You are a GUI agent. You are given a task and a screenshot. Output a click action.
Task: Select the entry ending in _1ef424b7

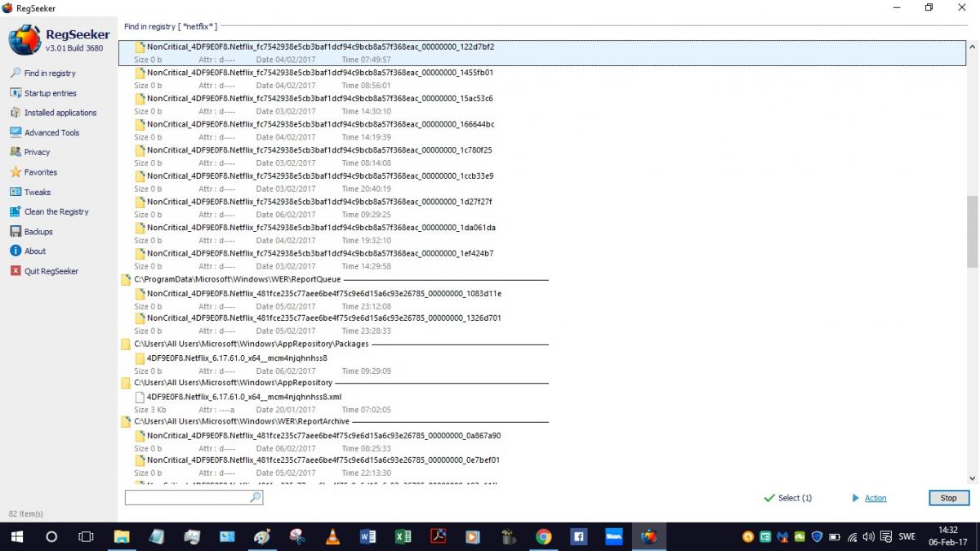pyautogui.click(x=320, y=254)
